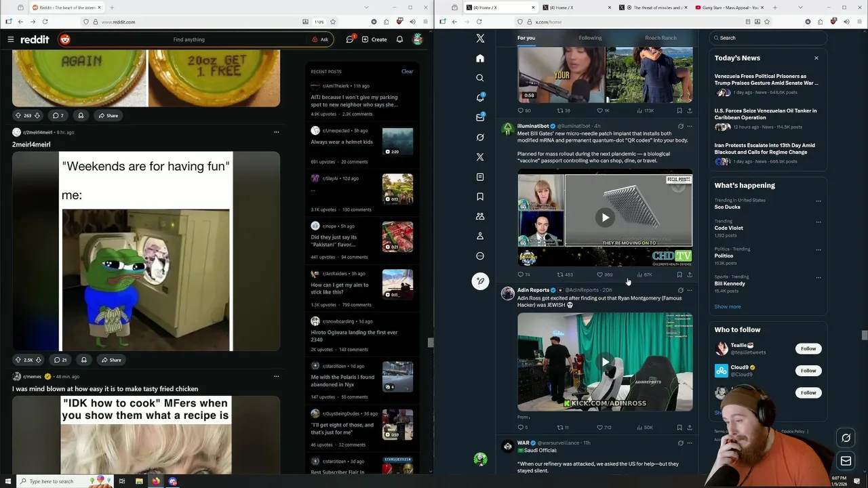Downvote the 2meirl4meirl post with 2.5K
Image resolution: width=868 pixels, height=488 pixels.
(39, 360)
